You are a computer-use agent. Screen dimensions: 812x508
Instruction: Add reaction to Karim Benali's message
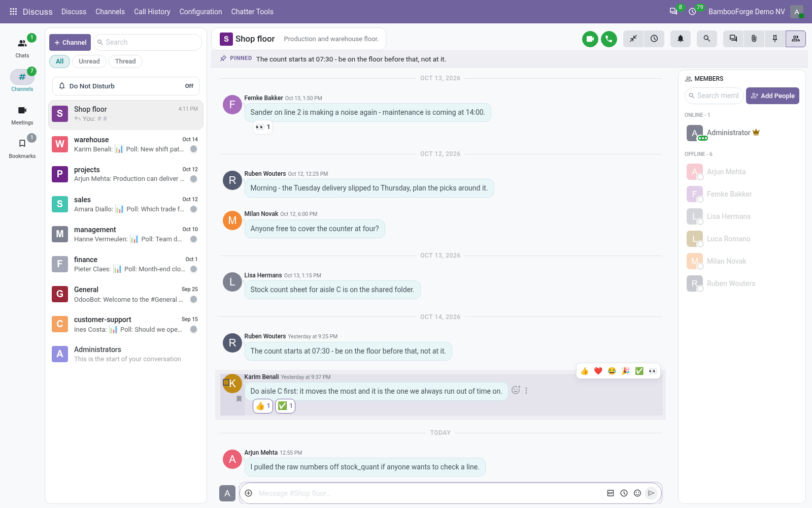pos(516,390)
